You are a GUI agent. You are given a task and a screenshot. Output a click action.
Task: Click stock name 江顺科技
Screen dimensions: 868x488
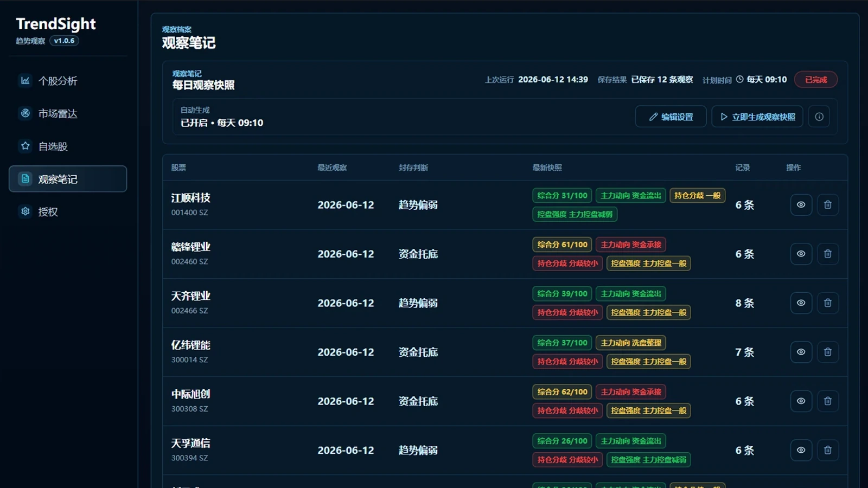point(191,198)
